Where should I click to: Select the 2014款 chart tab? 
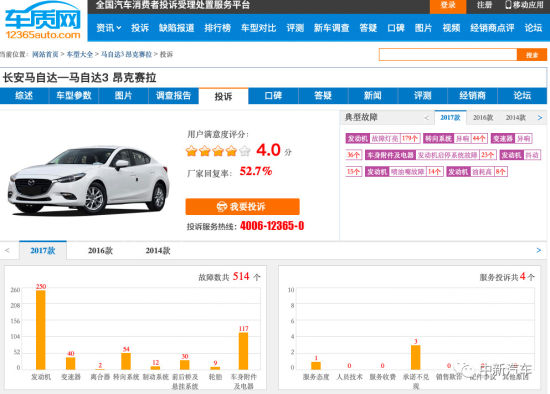coord(158,251)
